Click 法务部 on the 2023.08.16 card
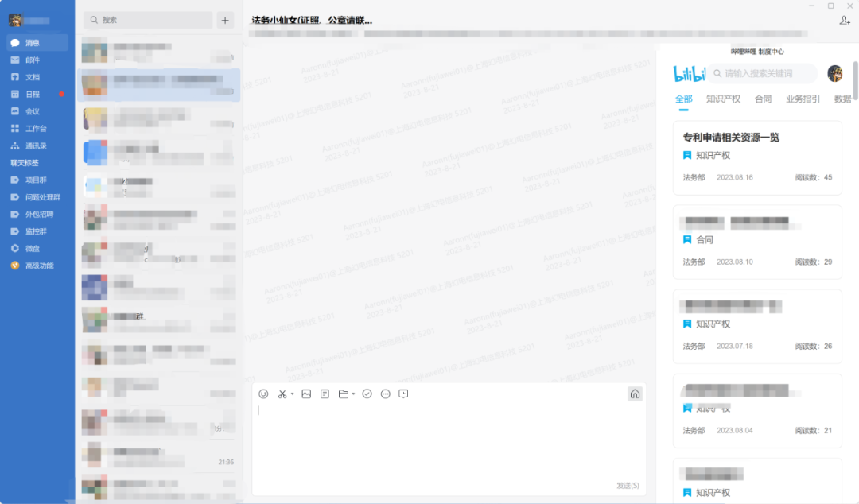Screen dimensions: 859x504 [694, 177]
